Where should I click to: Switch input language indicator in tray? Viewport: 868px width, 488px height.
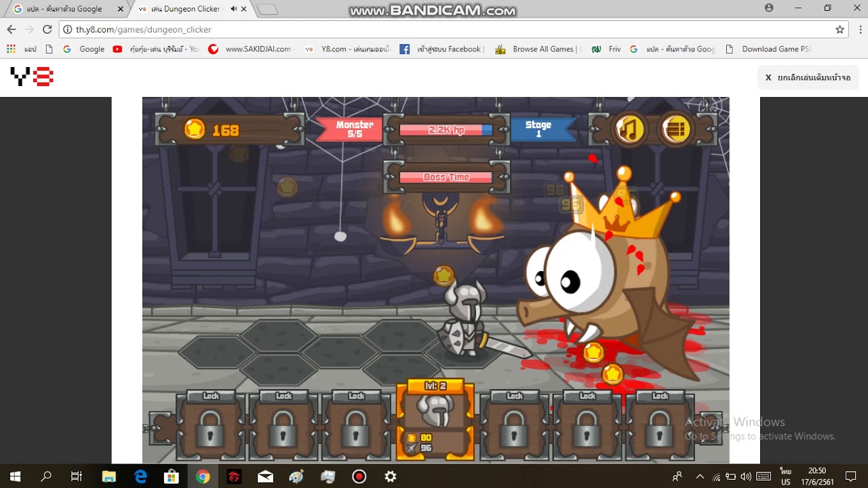click(786, 476)
